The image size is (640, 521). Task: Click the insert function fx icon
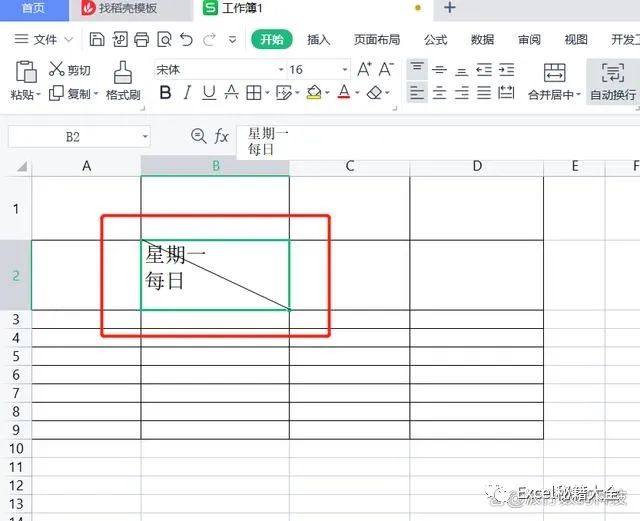tap(222, 136)
